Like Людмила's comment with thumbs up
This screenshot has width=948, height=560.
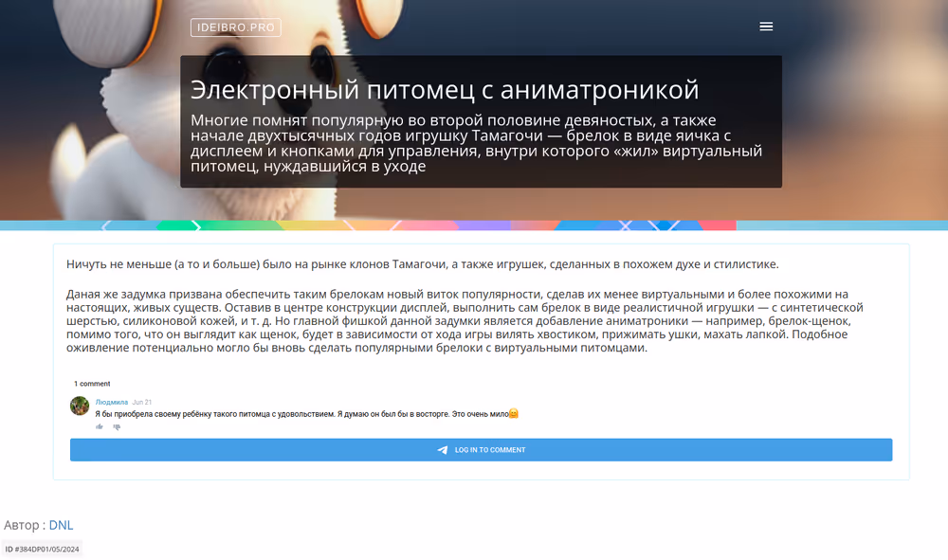[x=100, y=427]
